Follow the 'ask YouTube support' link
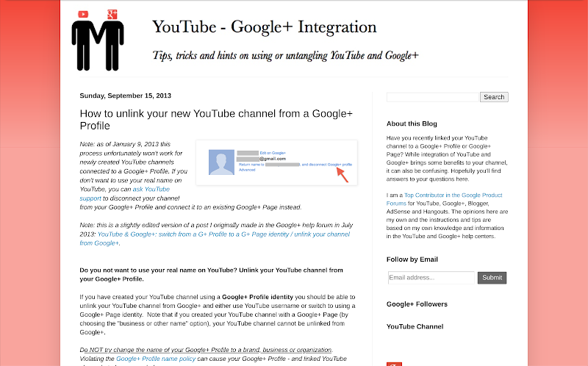Screen dimensions: 588x366 (124, 194)
